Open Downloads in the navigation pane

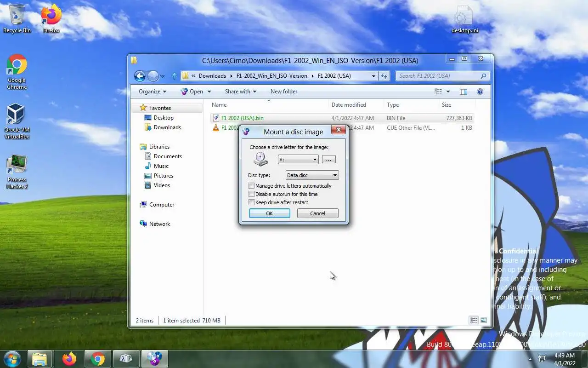167,127
